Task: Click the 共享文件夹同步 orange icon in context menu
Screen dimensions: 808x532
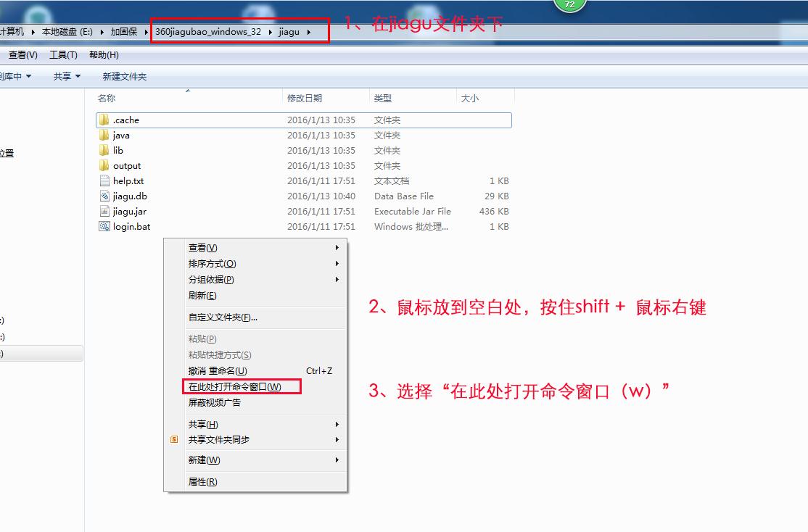Action: 174,439
